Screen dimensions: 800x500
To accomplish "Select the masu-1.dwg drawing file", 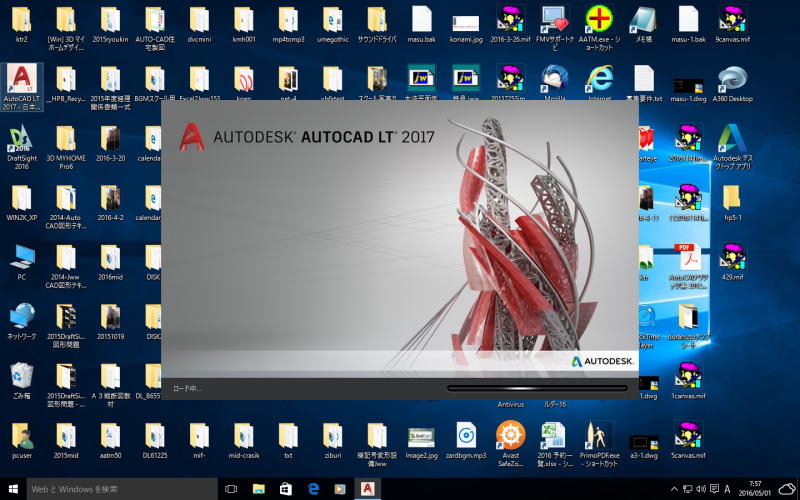I will pyautogui.click(x=688, y=90).
